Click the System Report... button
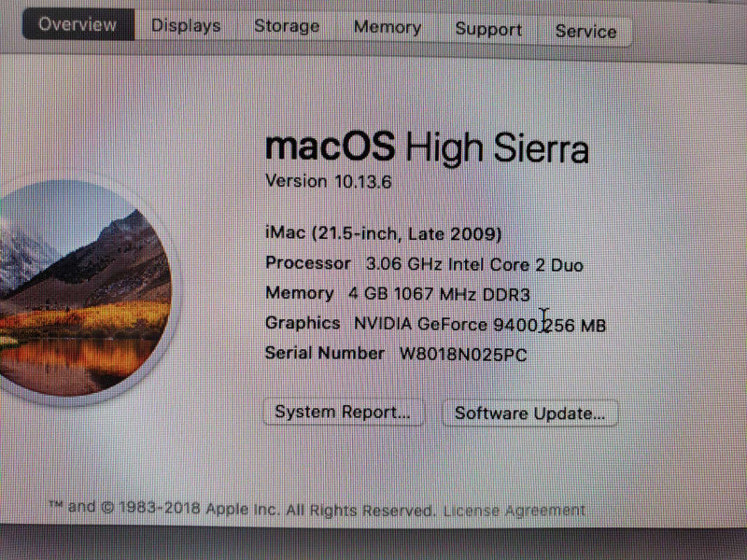The image size is (747, 560). (343, 412)
